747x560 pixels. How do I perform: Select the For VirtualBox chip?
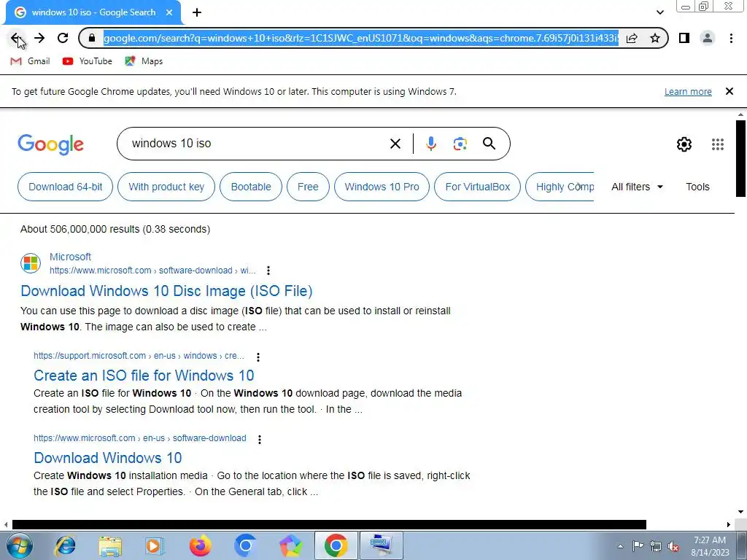click(478, 187)
